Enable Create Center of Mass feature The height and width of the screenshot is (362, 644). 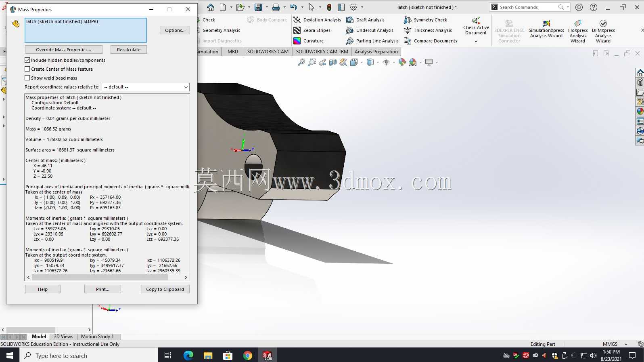point(27,69)
